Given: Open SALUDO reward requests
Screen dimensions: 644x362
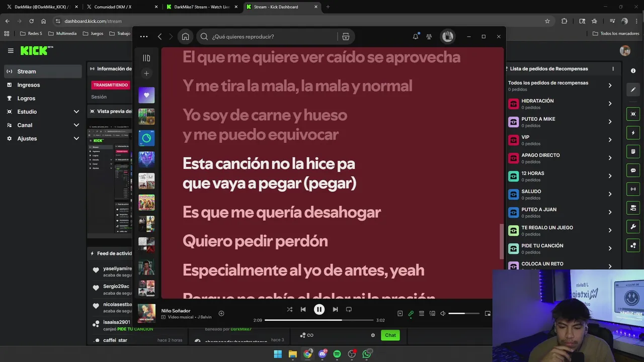Looking at the screenshot, I should (x=560, y=194).
